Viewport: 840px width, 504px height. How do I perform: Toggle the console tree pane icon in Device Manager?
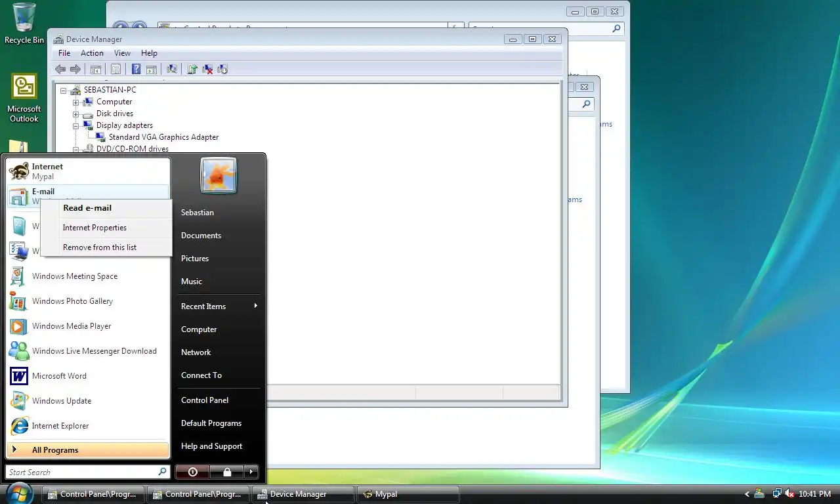click(x=96, y=69)
